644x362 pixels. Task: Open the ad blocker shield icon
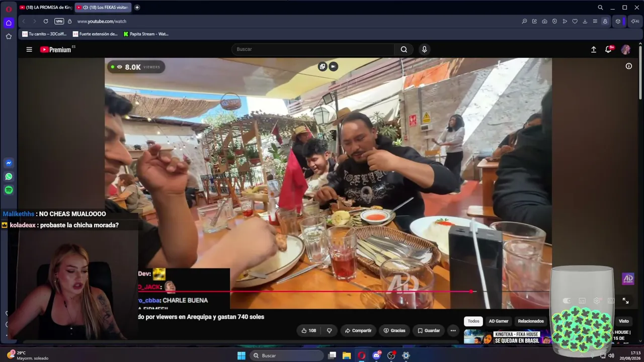tap(554, 21)
